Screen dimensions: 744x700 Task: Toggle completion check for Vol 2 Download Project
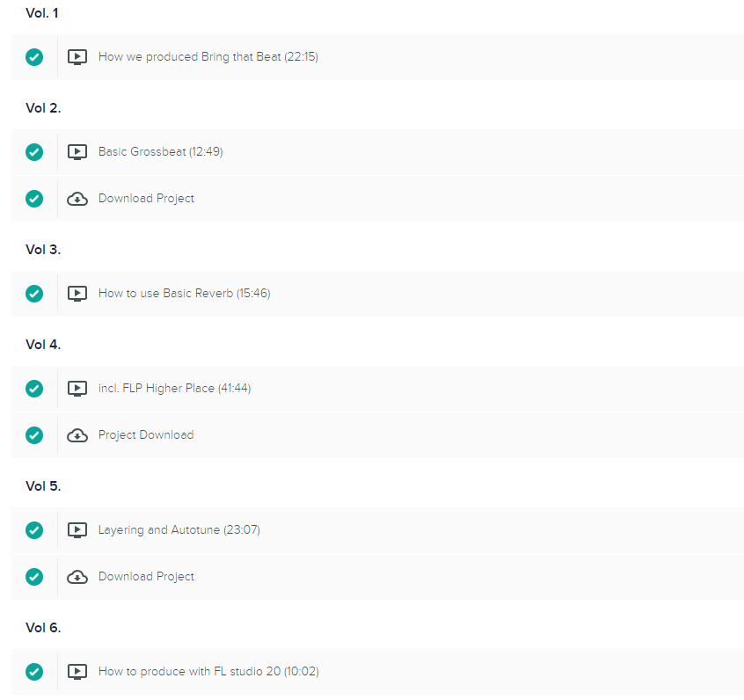coord(34,199)
